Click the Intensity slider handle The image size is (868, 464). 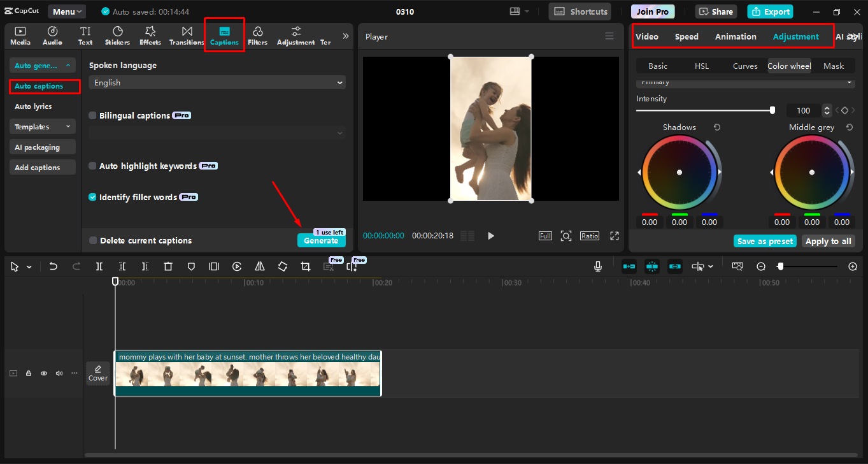tap(772, 110)
